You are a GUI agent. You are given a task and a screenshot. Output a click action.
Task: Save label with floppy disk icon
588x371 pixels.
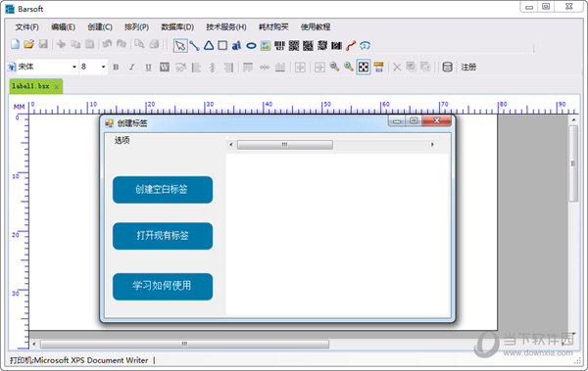(x=43, y=45)
